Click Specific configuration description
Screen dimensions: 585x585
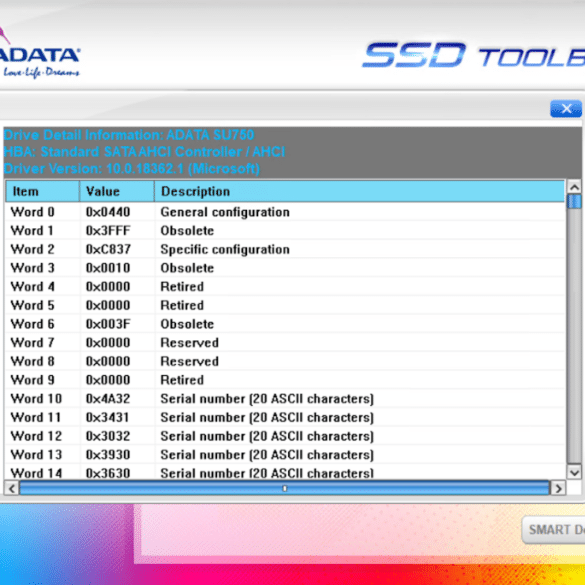coord(225,249)
